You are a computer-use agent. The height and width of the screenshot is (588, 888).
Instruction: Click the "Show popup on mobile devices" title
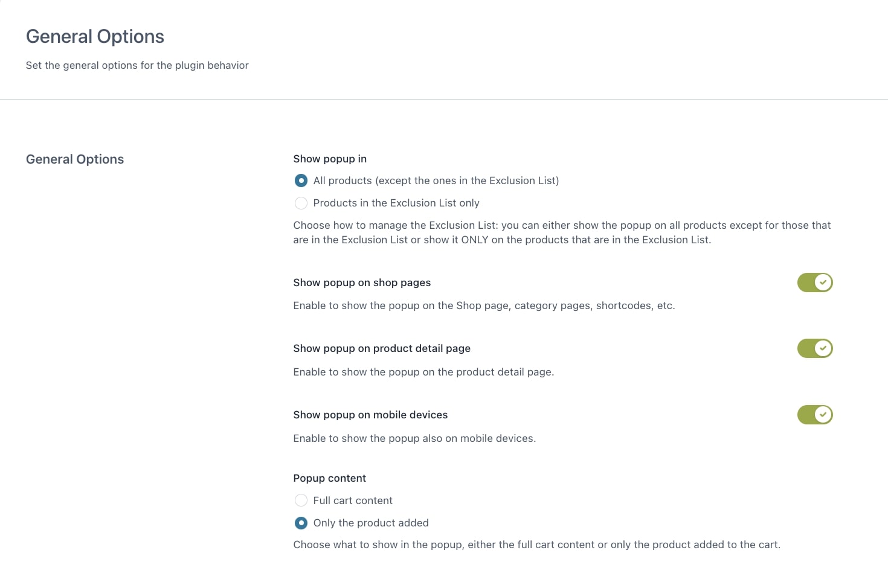[x=370, y=415]
